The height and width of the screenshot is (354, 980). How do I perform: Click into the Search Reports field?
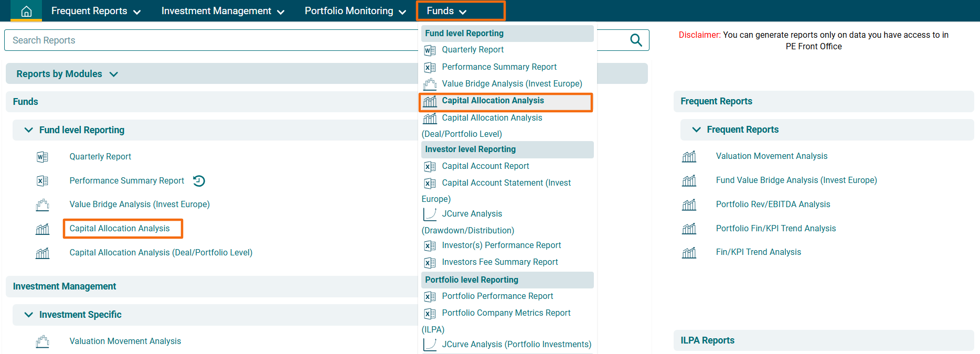click(210, 40)
